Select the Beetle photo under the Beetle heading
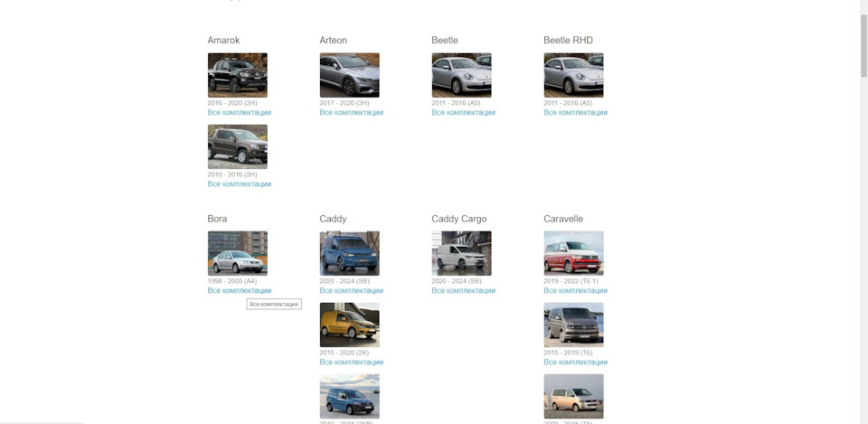The width and height of the screenshot is (868, 424). [x=462, y=75]
